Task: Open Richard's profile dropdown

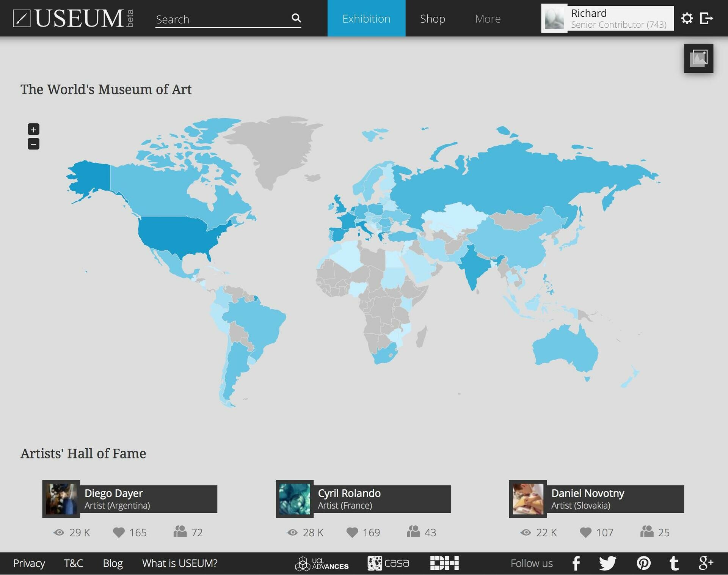Action: point(607,18)
